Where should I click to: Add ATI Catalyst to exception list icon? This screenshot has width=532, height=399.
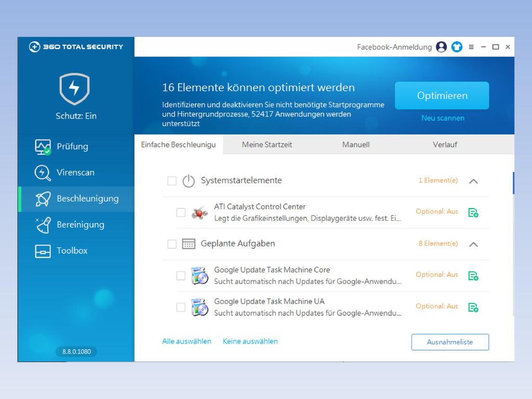[x=473, y=212]
